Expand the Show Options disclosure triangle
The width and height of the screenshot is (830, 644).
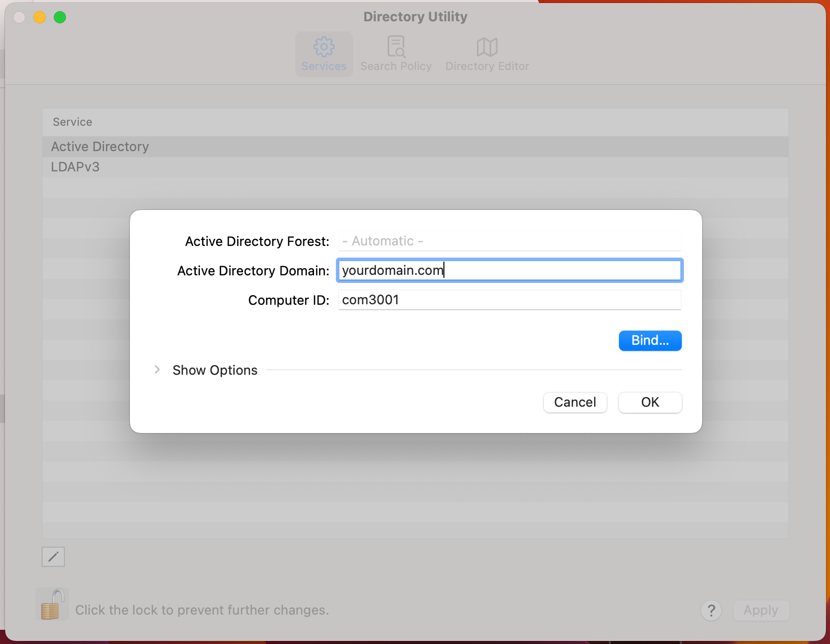[x=157, y=370]
